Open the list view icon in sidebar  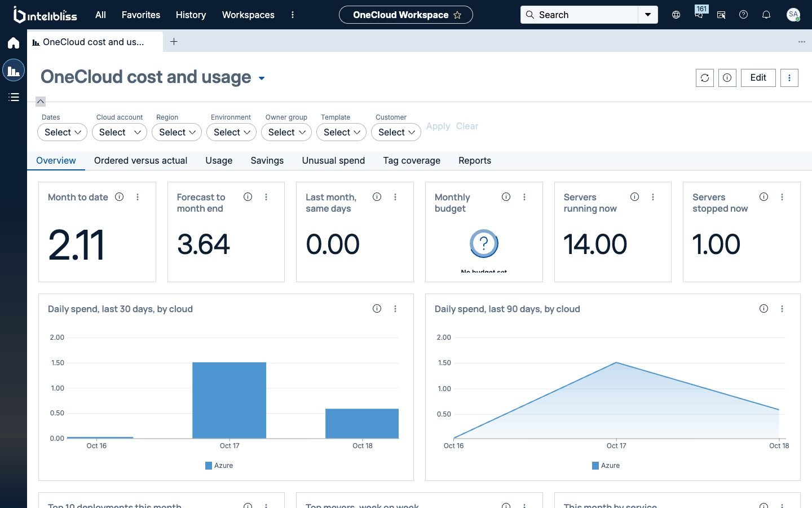point(14,97)
